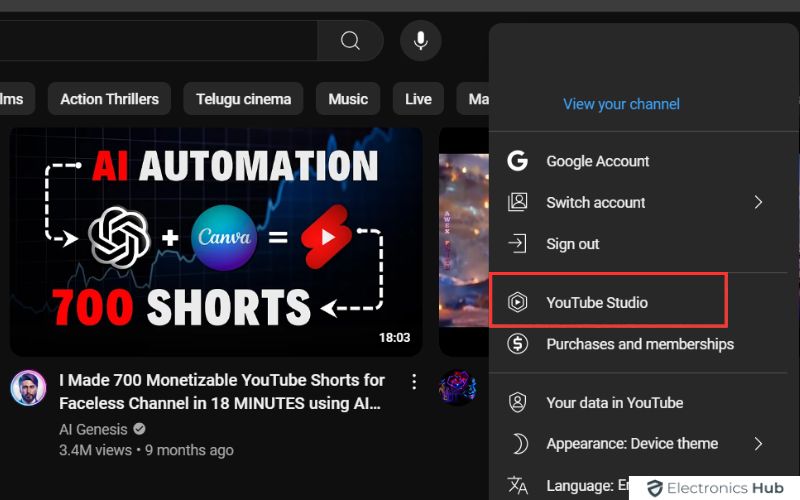Click the moon Appearance icon
Image resolution: width=800 pixels, height=500 pixels.
[519, 444]
